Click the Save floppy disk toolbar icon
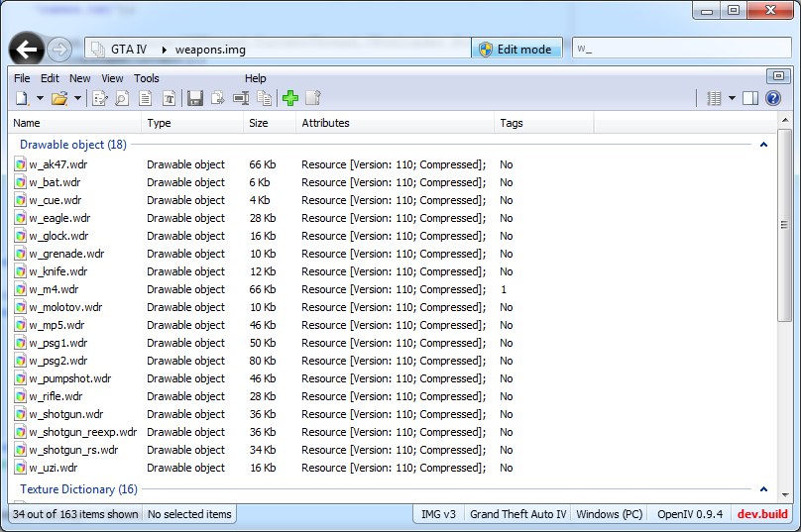 [x=195, y=98]
